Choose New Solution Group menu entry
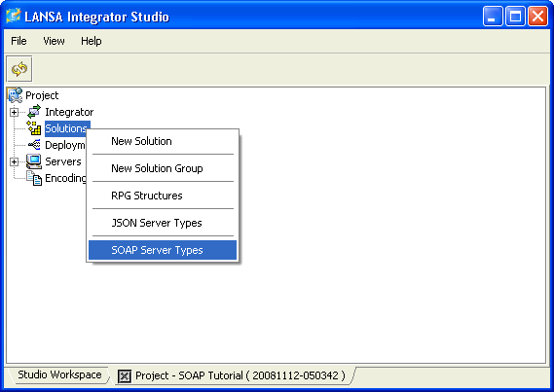554x392 pixels. 163,168
